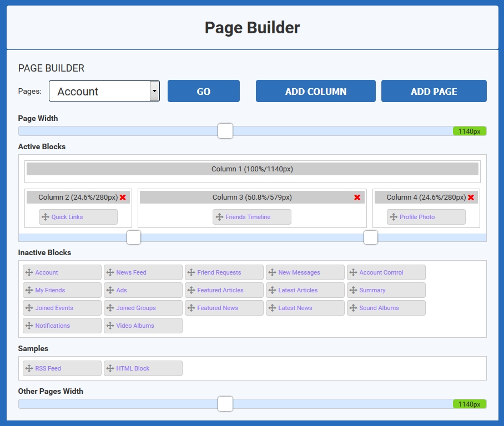
Task: Open the Pages dropdown showing Account
Action: pos(104,91)
